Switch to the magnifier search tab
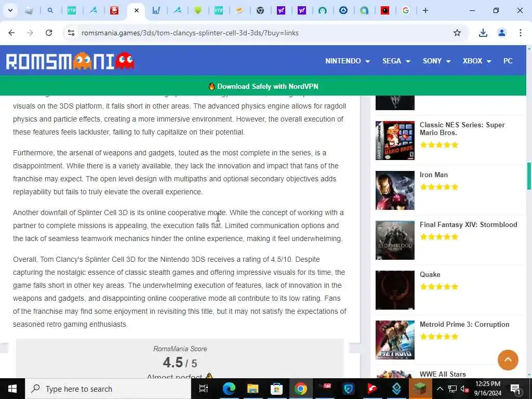 tap(50, 10)
